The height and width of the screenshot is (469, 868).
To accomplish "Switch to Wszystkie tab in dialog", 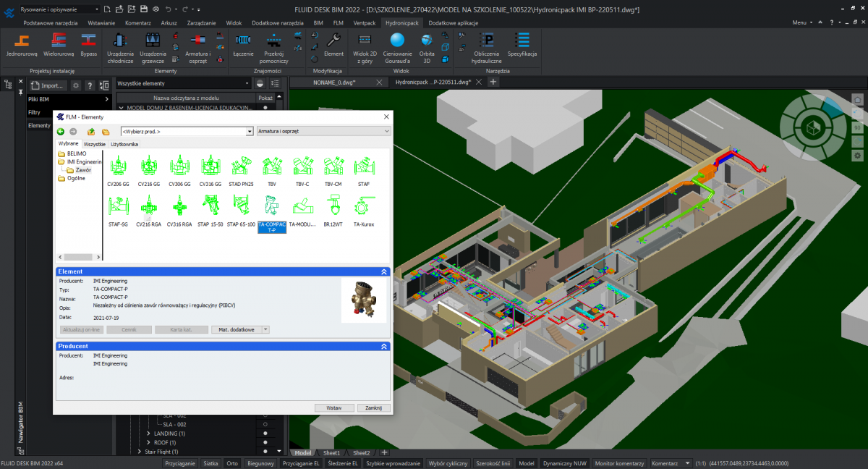I will pyautogui.click(x=94, y=145).
